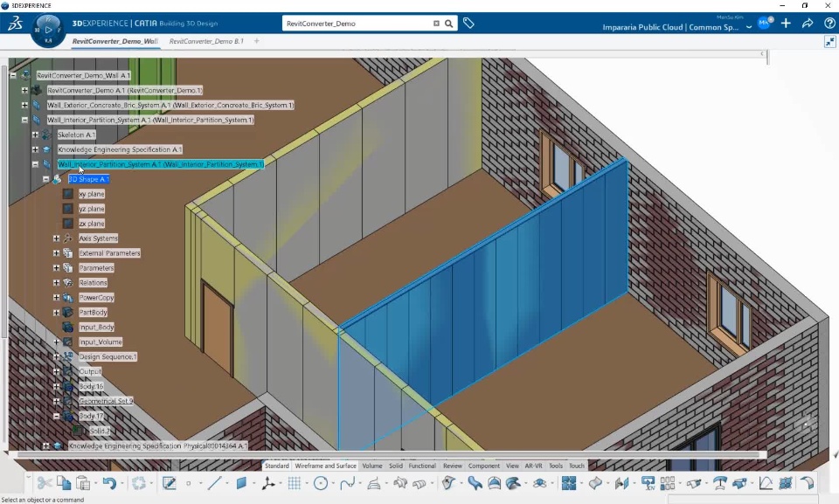Click the Share arrow icon
Viewport: 839px width, 504px height.
pyautogui.click(x=808, y=24)
